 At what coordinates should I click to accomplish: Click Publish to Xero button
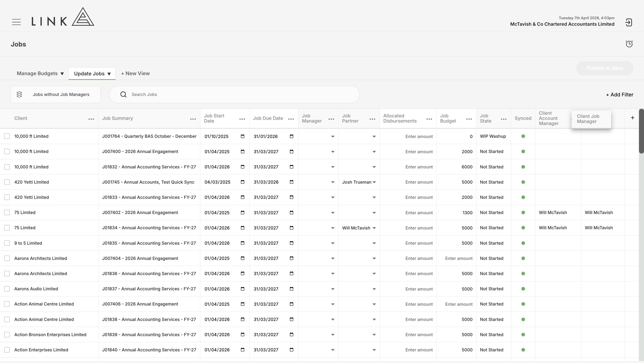(604, 68)
